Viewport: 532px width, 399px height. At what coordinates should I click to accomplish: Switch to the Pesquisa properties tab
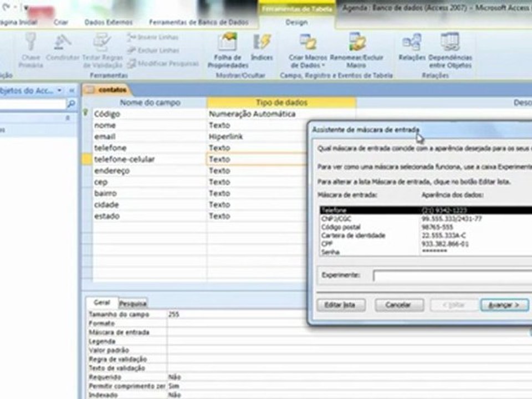133,303
